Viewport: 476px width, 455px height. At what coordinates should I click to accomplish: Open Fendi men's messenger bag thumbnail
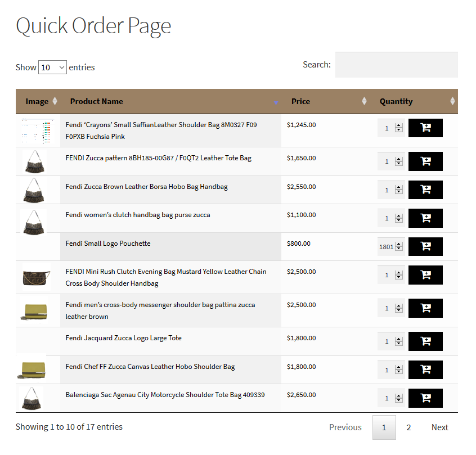click(x=34, y=311)
